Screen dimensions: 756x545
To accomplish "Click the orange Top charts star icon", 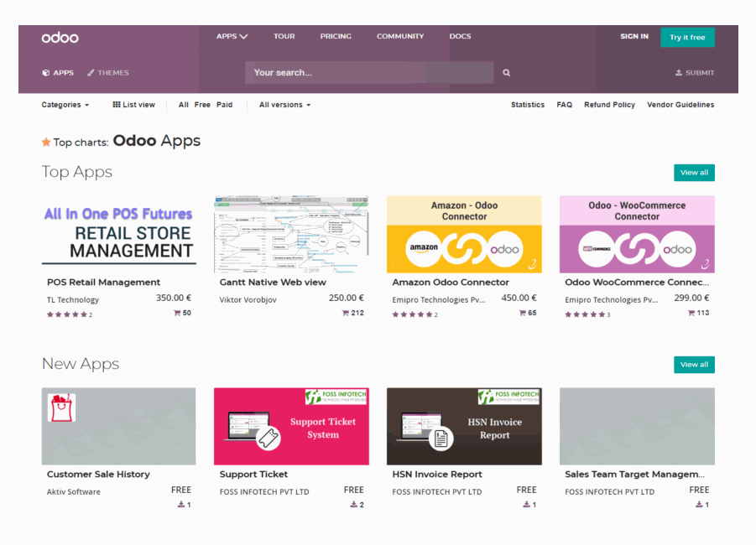I will (x=46, y=142).
